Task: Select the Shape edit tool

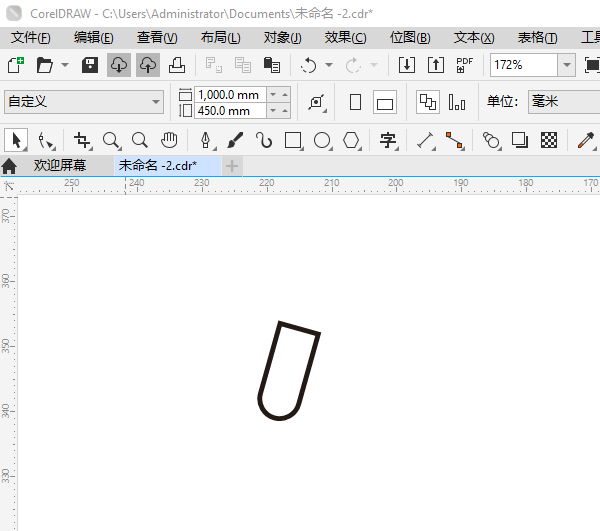Action: click(46, 140)
